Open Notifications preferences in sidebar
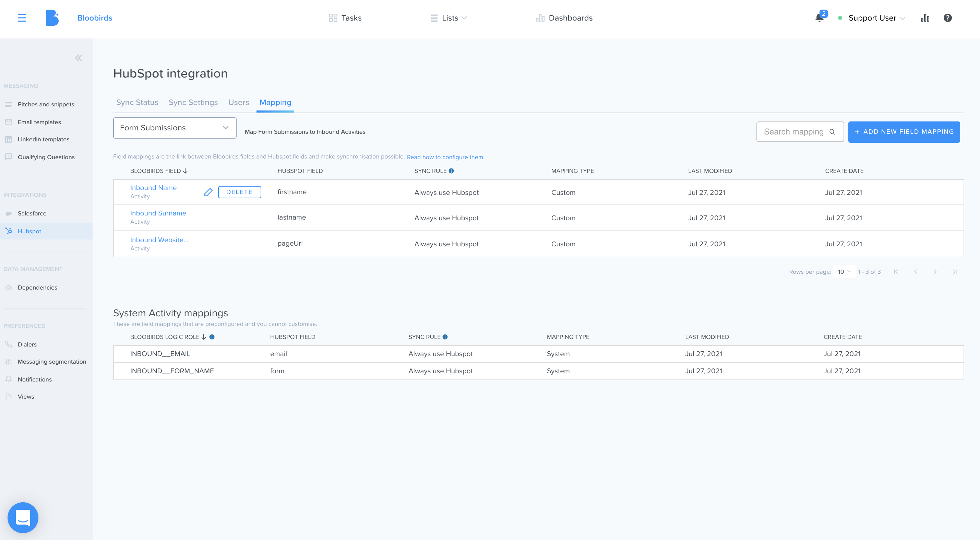This screenshot has width=980, height=540. (x=35, y=379)
